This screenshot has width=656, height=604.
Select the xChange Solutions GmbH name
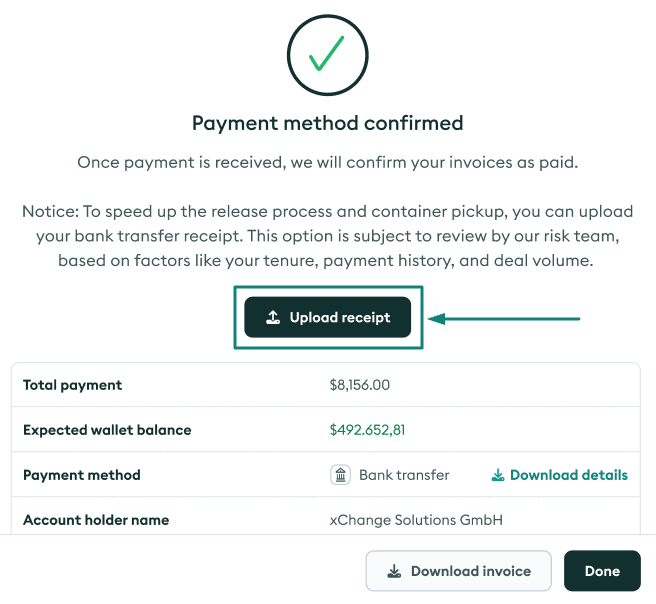tap(416, 520)
